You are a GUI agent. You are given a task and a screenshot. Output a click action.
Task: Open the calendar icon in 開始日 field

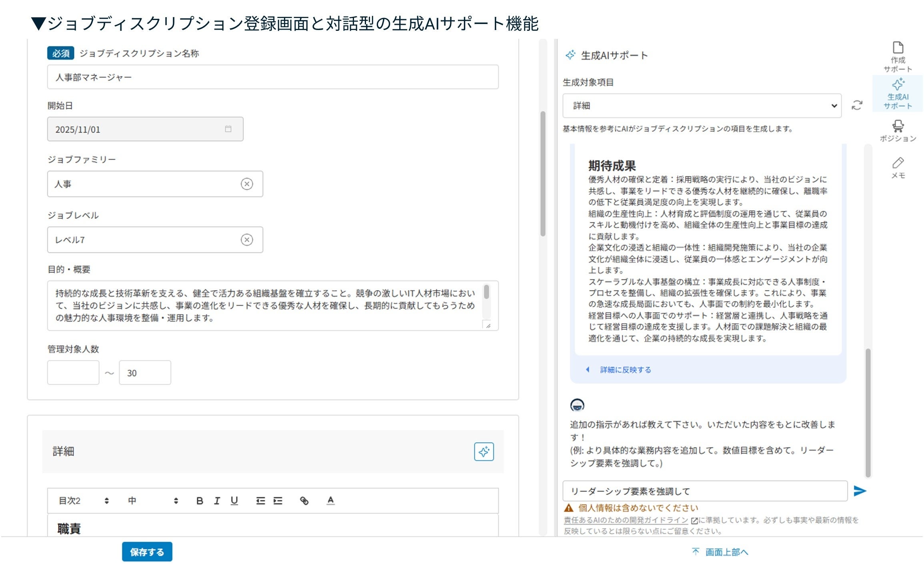(228, 129)
